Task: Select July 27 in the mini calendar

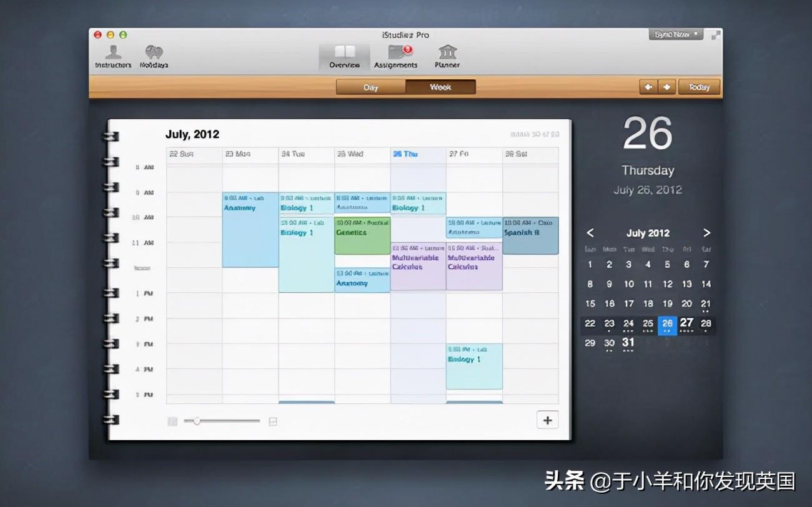Action: pos(686,323)
